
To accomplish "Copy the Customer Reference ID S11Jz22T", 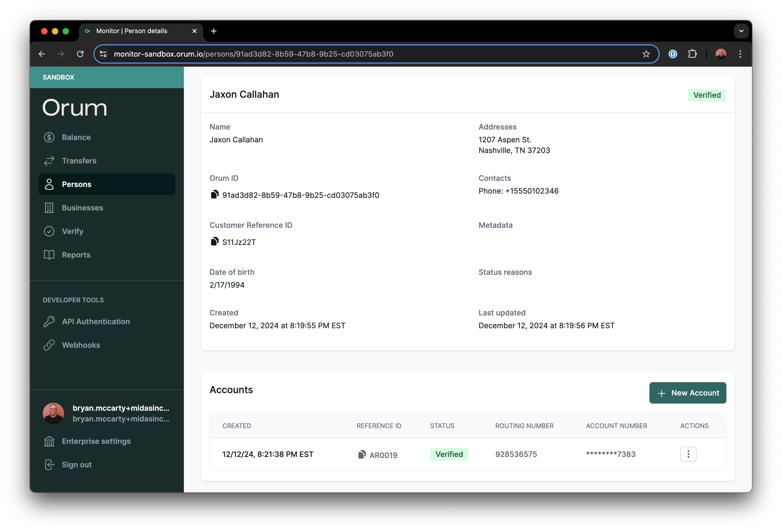I will coord(214,241).
